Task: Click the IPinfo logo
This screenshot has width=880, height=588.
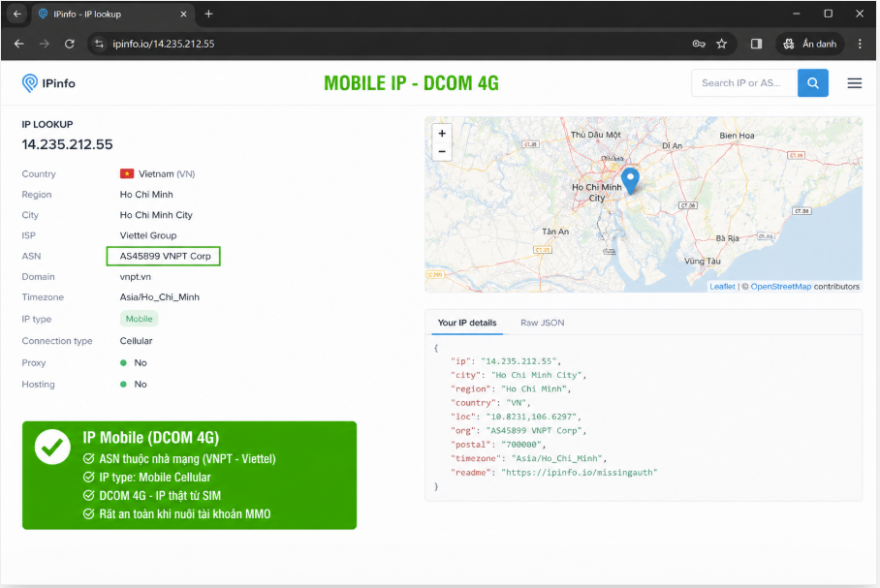Action: tap(48, 83)
